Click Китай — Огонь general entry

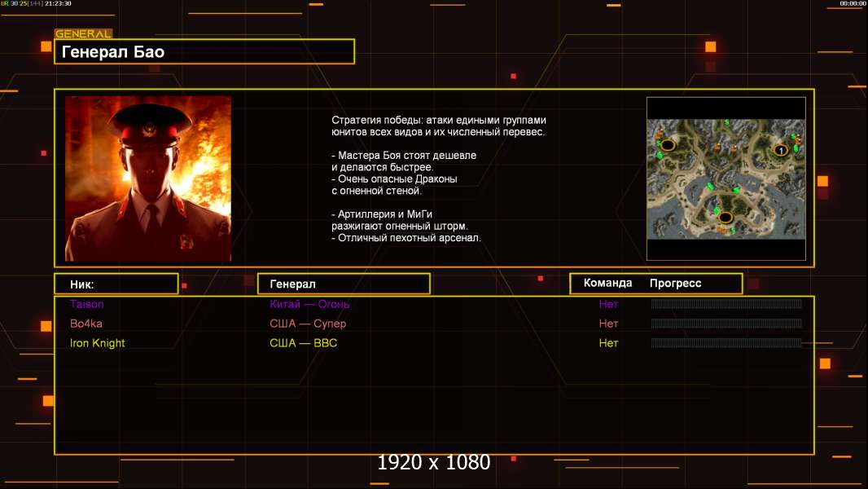coord(309,304)
